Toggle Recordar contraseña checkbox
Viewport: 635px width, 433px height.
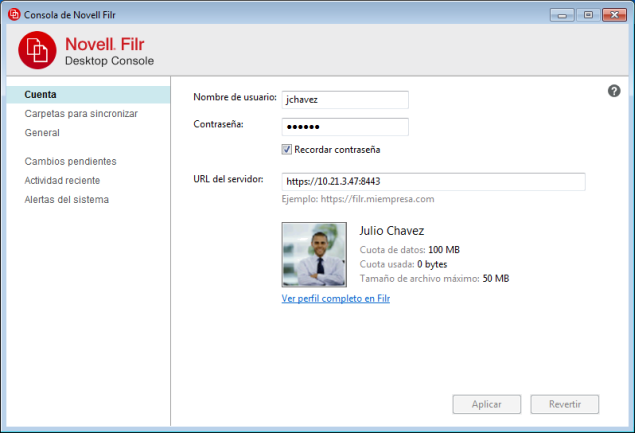pyautogui.click(x=287, y=150)
